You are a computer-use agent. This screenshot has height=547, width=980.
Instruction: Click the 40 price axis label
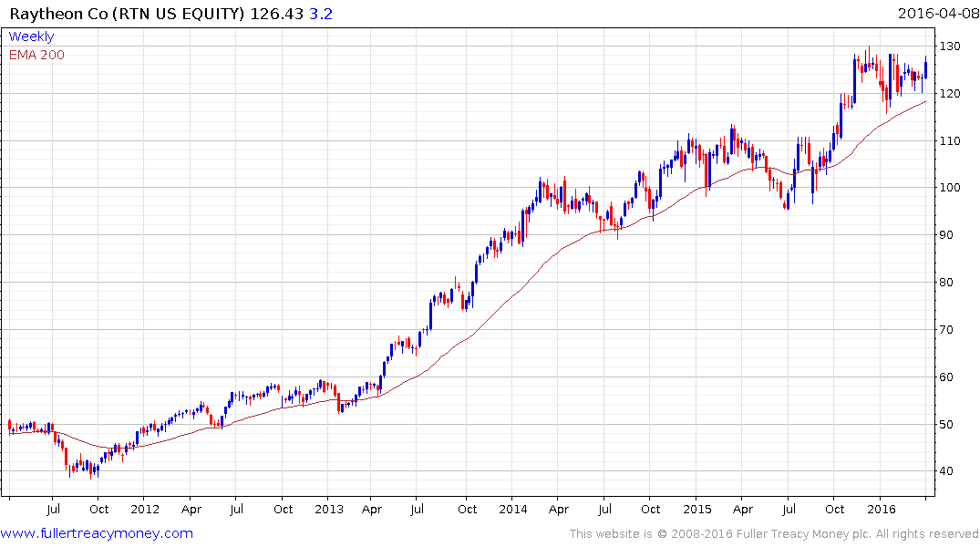pos(946,471)
